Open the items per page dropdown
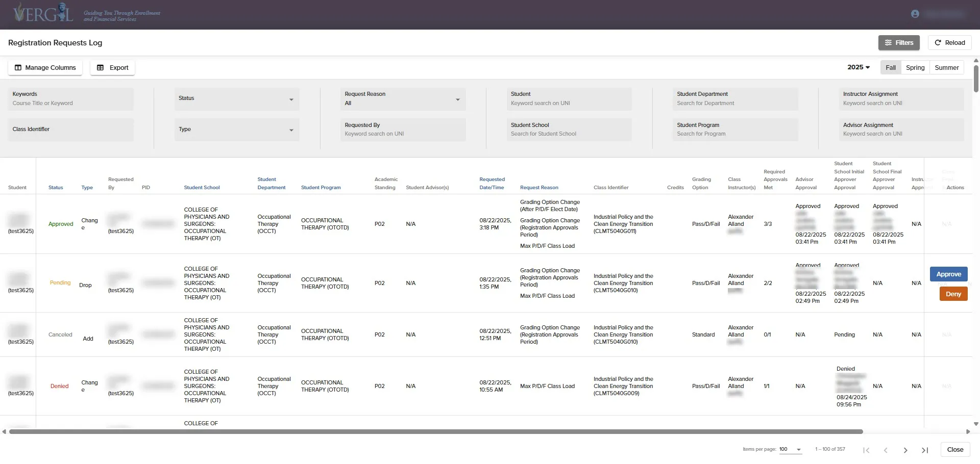This screenshot has height=464, width=980. click(791, 450)
